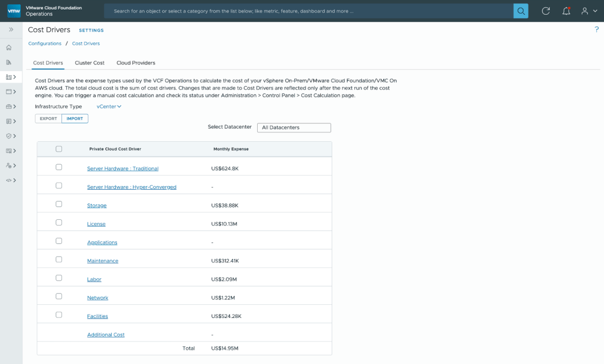The width and height of the screenshot is (604, 364).
Task: Open the Select Datacenter combo box
Action: (294, 128)
